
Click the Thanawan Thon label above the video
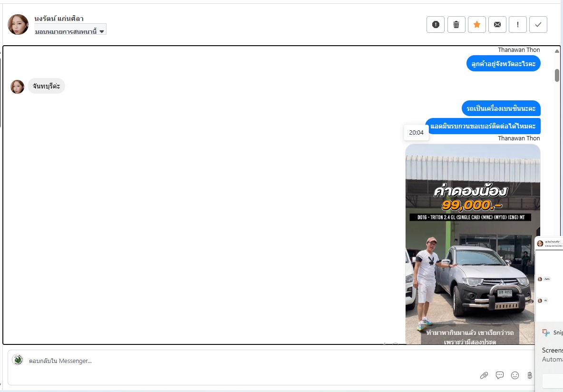(x=519, y=138)
